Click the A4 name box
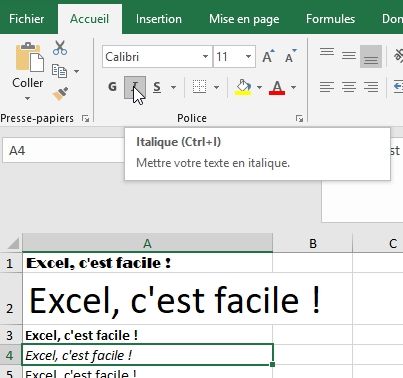The image size is (403, 378). click(63, 151)
